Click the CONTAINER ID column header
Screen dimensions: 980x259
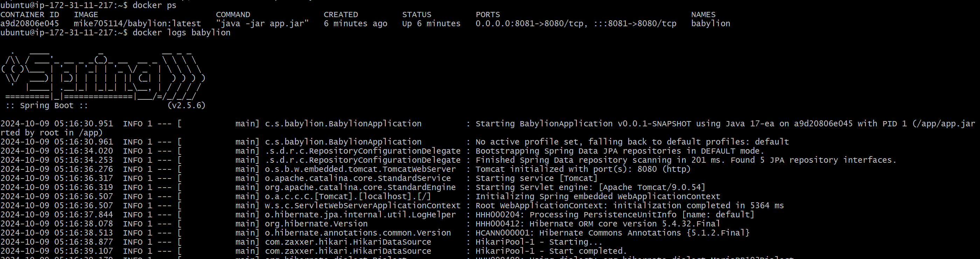(x=30, y=14)
